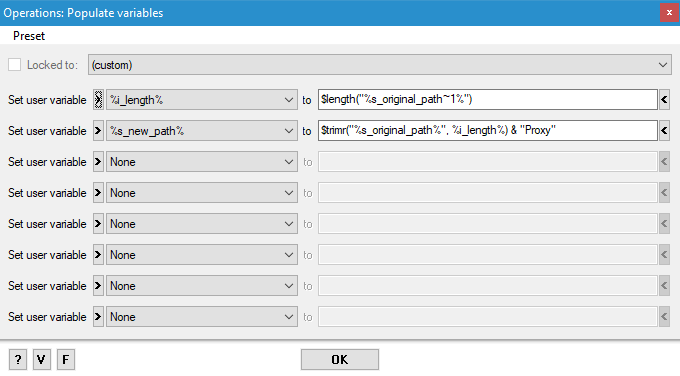Click the '>' arrow on last variable row
This screenshot has width=680, height=376.
(x=98, y=317)
